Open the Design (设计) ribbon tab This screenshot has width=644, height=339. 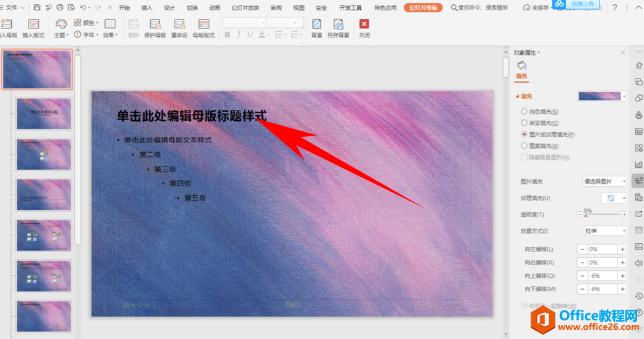(x=169, y=8)
